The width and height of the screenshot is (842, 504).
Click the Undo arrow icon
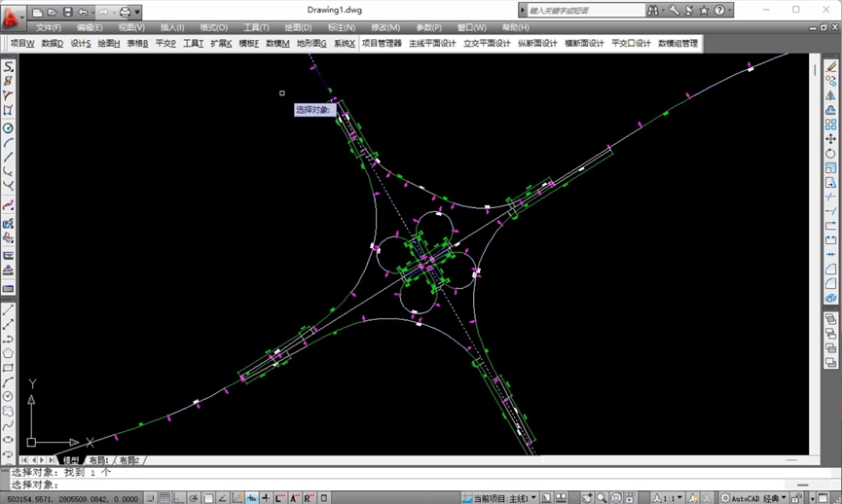coord(84,13)
